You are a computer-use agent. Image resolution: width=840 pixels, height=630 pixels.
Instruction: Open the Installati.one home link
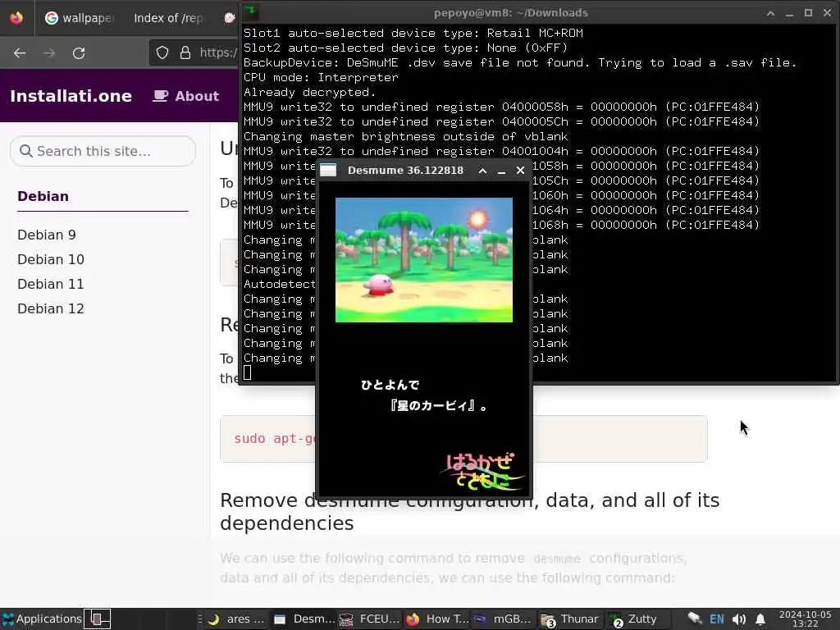[x=71, y=96]
